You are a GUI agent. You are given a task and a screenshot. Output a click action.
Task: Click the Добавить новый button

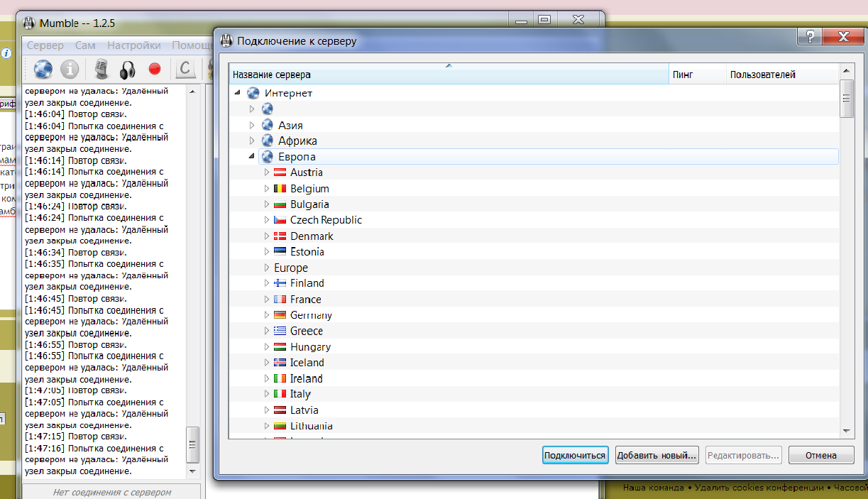(x=657, y=456)
